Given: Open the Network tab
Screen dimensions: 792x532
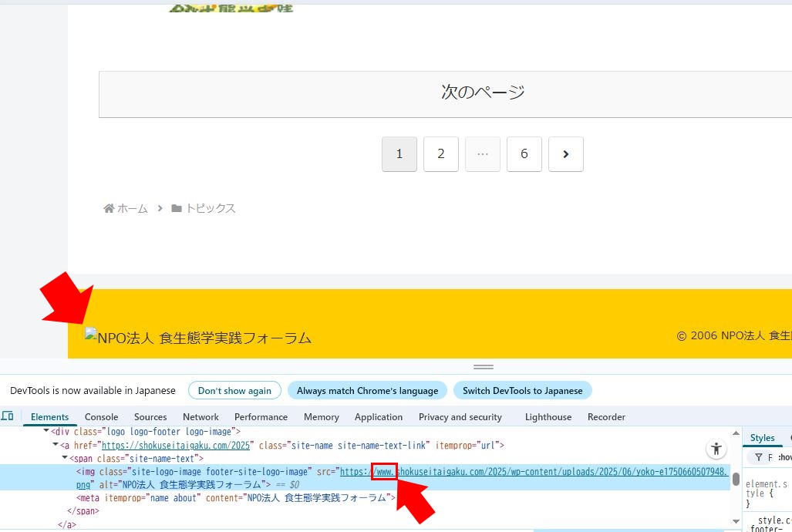Looking at the screenshot, I should click(201, 417).
